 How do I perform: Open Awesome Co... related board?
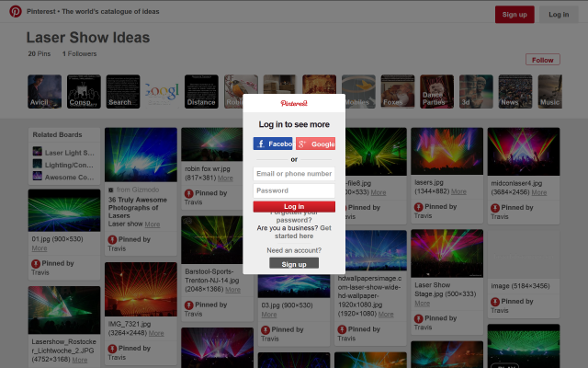[63, 177]
